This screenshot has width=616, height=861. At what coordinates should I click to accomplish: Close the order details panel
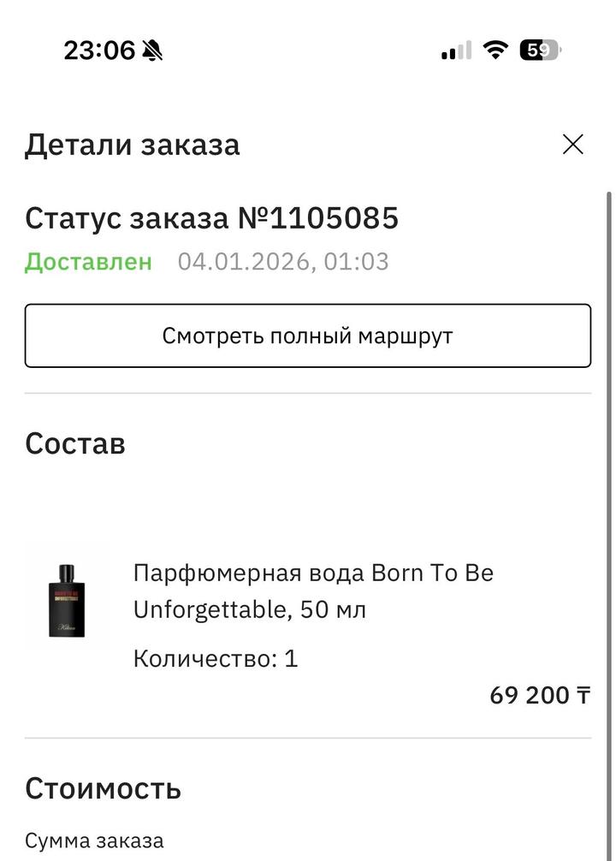click(x=572, y=145)
